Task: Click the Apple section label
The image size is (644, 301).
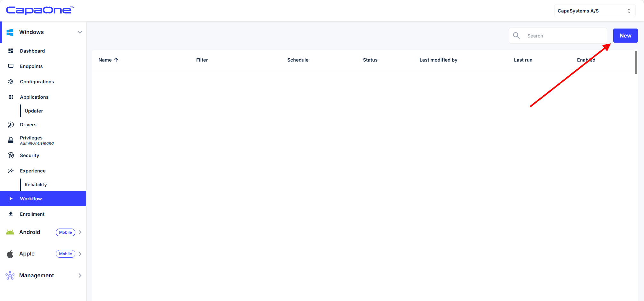Action: [27, 254]
